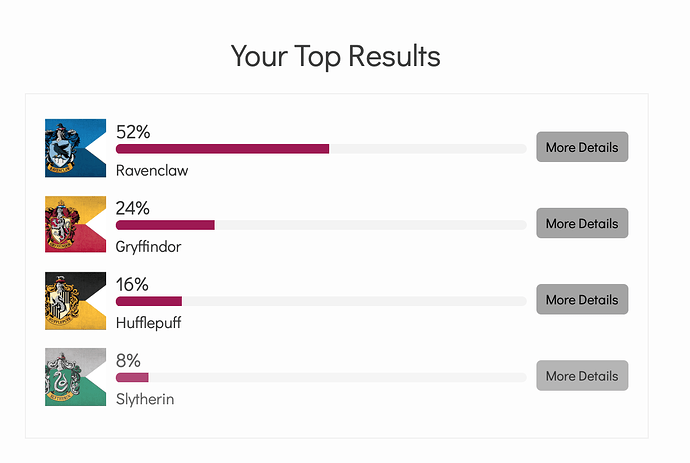Click the Gryffindor 24% progress bar
Screen dimensions: 690x463
tap(321, 225)
